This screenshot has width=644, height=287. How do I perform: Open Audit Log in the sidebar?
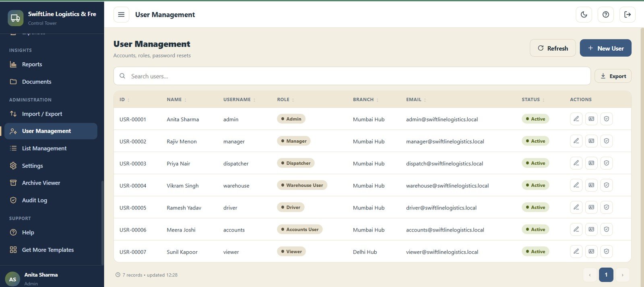[x=51, y=200]
